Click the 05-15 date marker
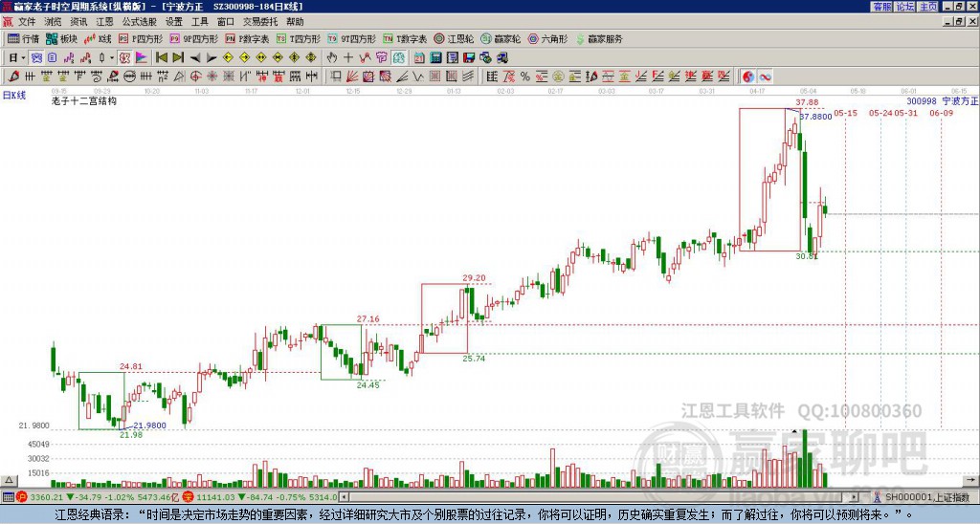980x524 pixels. click(845, 113)
